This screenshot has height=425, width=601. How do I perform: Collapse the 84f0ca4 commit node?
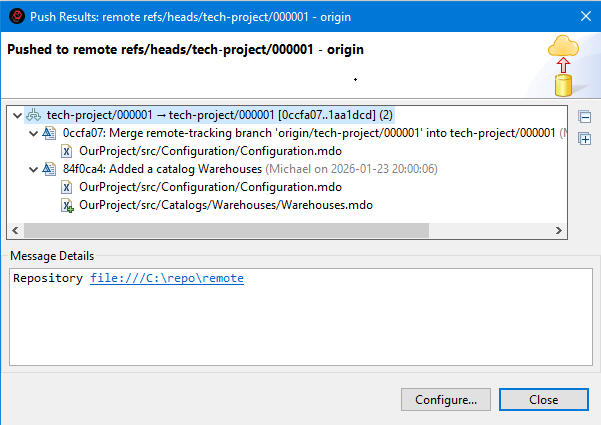coord(33,169)
